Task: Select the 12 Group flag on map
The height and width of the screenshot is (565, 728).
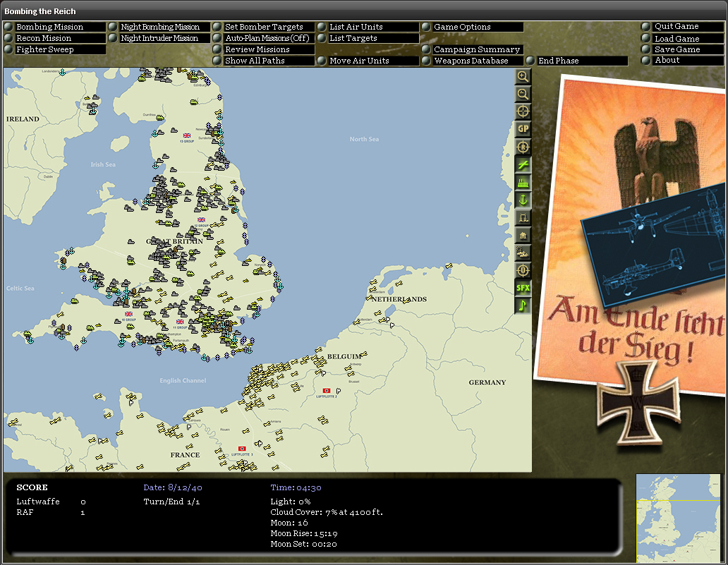Action: point(201,219)
